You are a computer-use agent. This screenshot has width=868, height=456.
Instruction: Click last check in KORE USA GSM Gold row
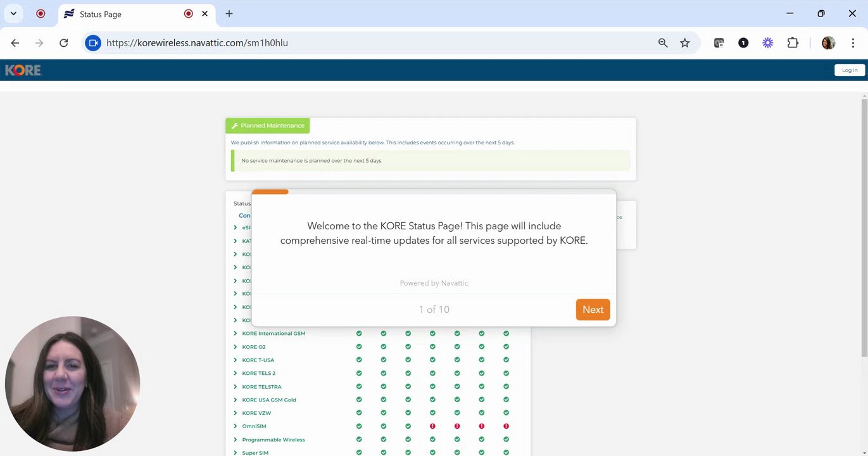coord(506,400)
